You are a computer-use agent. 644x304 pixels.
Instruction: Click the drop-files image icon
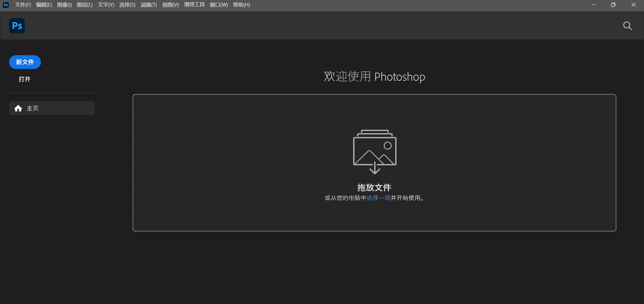(x=375, y=152)
